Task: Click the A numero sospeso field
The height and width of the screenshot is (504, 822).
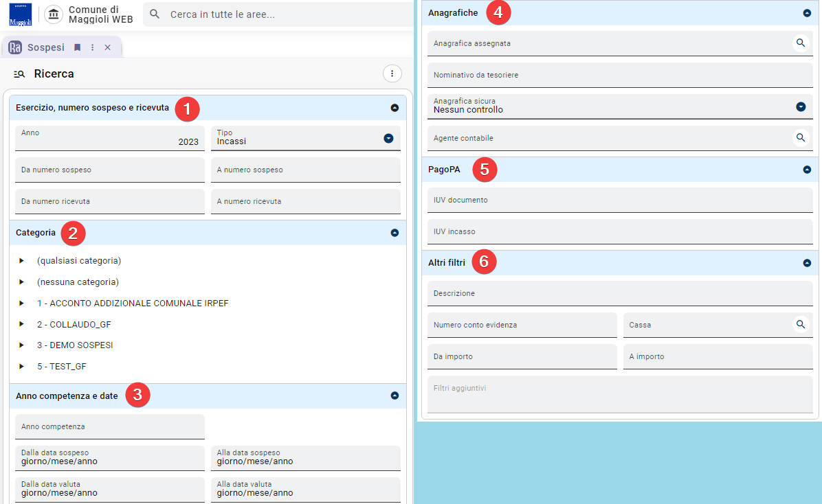Action: tap(306, 170)
